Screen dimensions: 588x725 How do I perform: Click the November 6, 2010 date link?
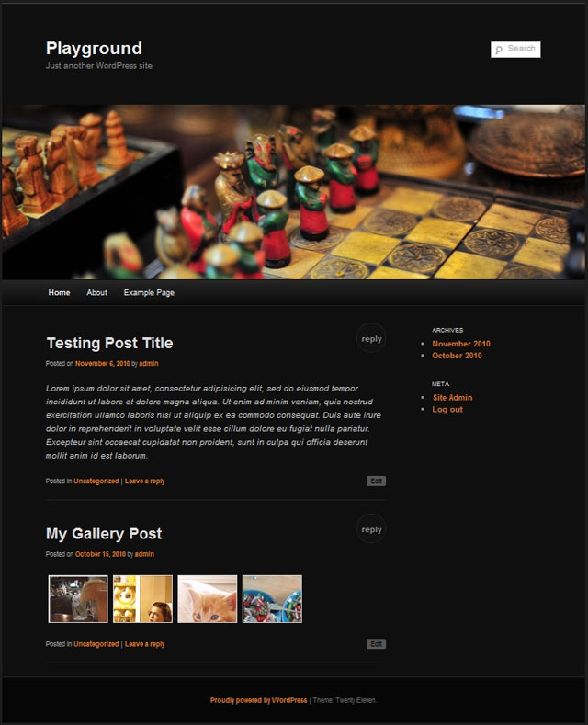tap(103, 364)
